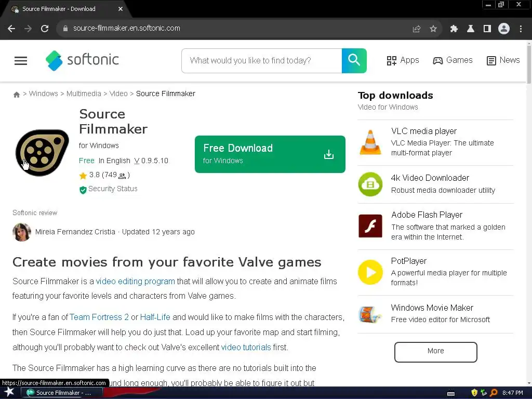Click the Source Filmmaker app icon
This screenshot has height=399, width=532.
(42, 153)
